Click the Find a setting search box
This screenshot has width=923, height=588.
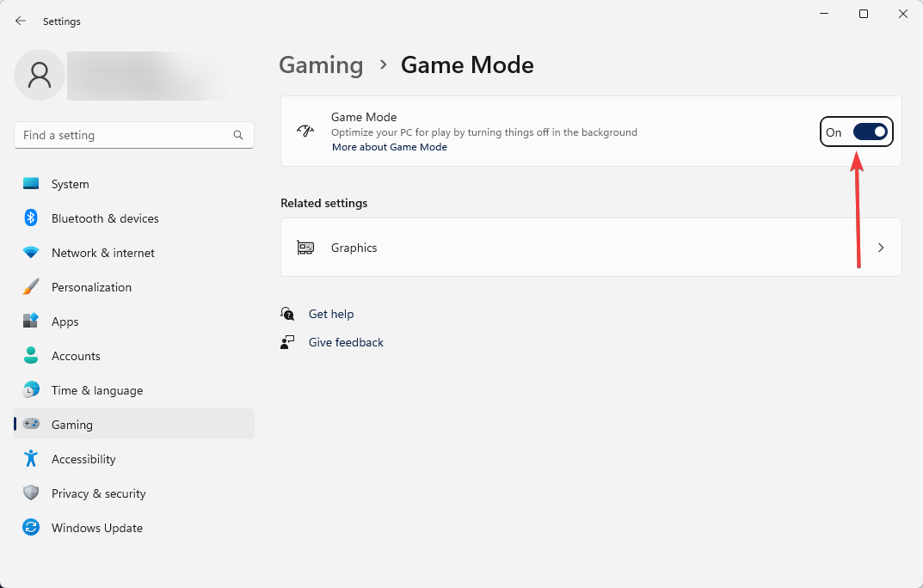pyautogui.click(x=125, y=135)
